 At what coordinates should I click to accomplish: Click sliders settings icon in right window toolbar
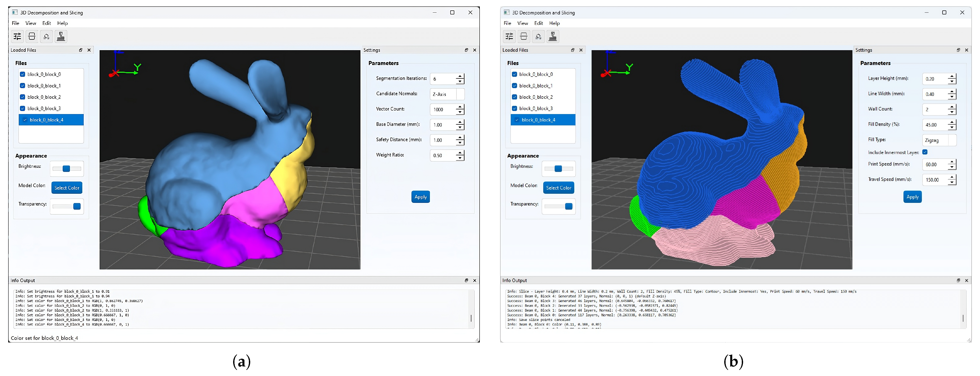click(x=509, y=37)
